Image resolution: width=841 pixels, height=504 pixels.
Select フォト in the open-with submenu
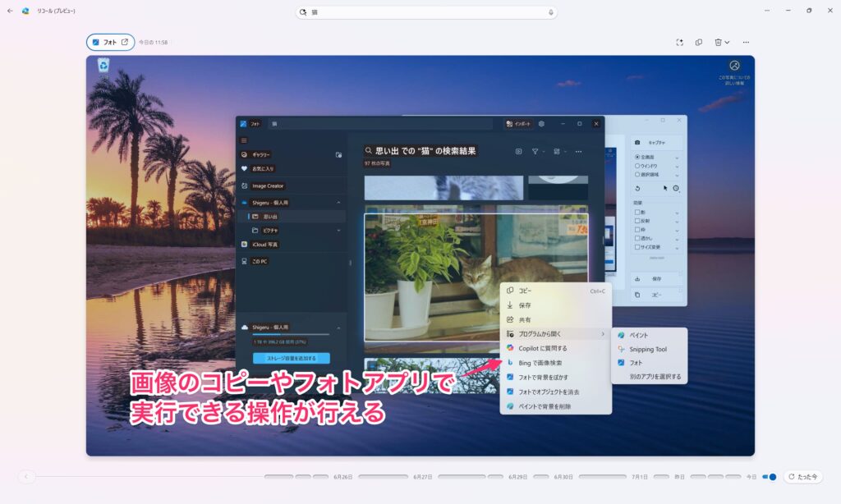(x=649, y=363)
